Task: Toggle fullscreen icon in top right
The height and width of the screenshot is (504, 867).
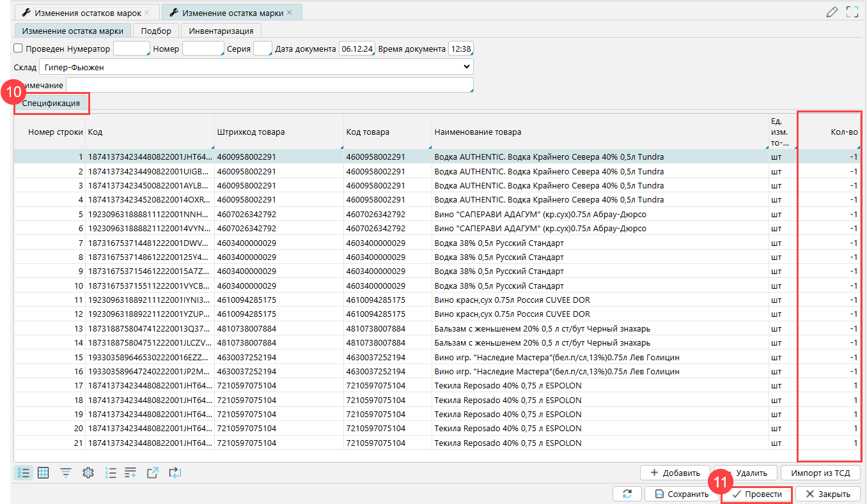Action: pyautogui.click(x=852, y=11)
